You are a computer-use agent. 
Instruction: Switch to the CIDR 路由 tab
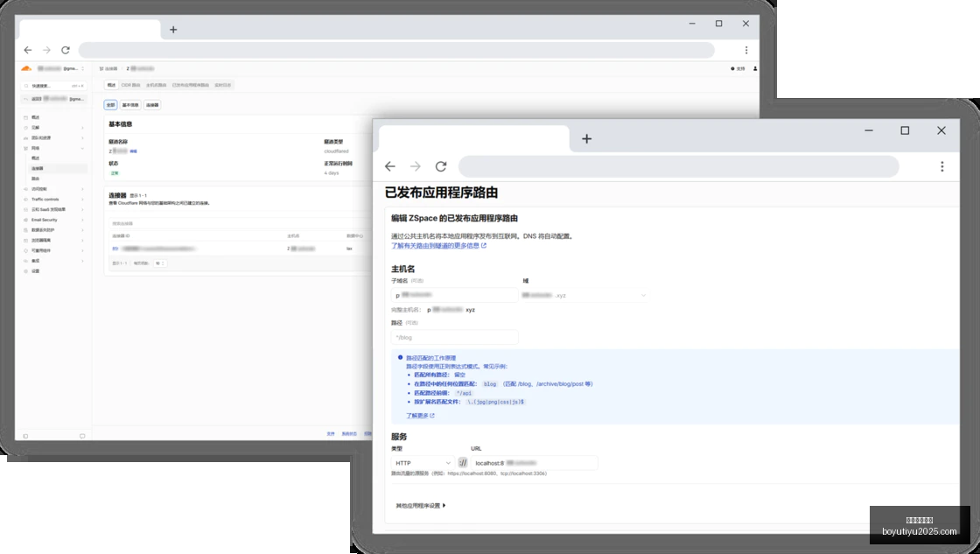130,85
